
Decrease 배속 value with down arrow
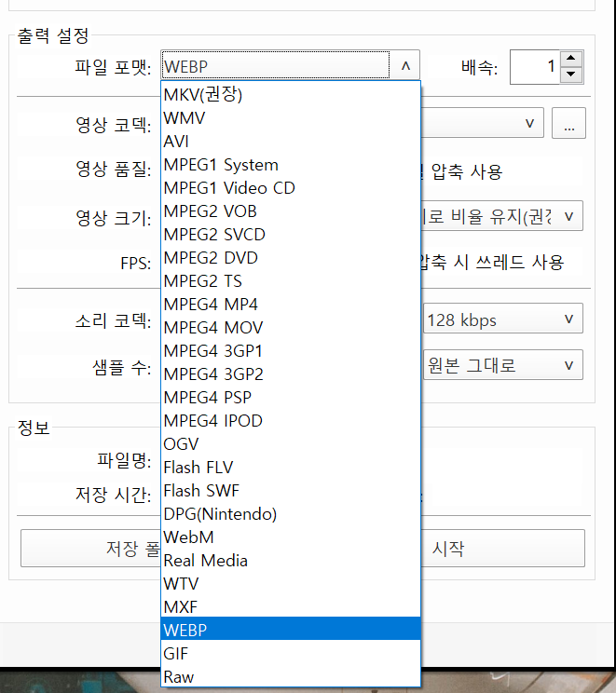tap(571, 74)
